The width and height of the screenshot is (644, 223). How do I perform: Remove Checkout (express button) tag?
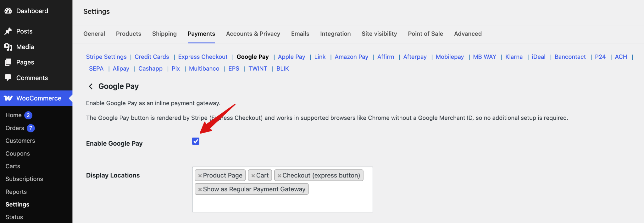[x=279, y=176]
